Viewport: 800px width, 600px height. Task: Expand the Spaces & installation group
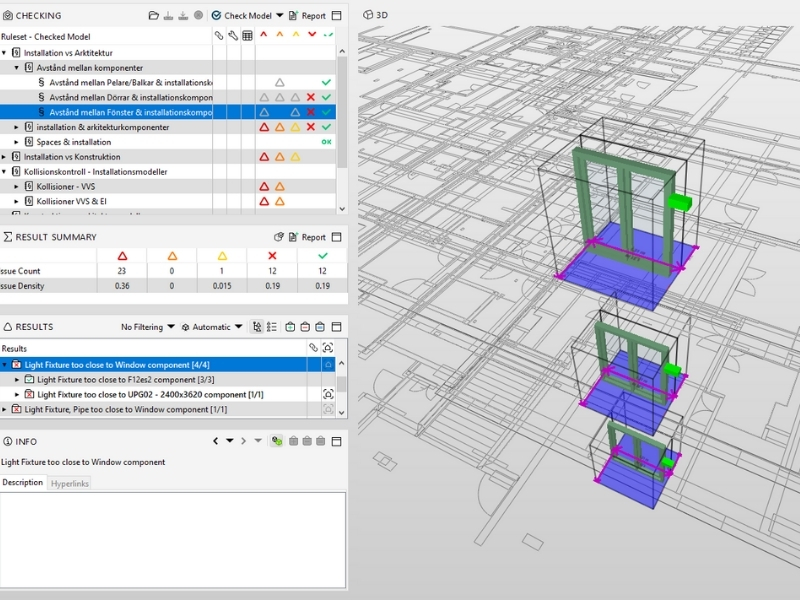tap(16, 142)
